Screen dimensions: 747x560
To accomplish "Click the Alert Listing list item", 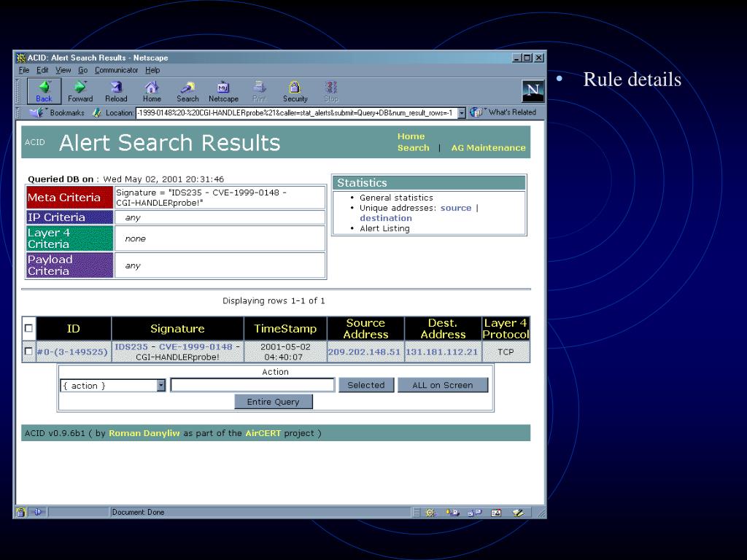I will (x=384, y=228).
